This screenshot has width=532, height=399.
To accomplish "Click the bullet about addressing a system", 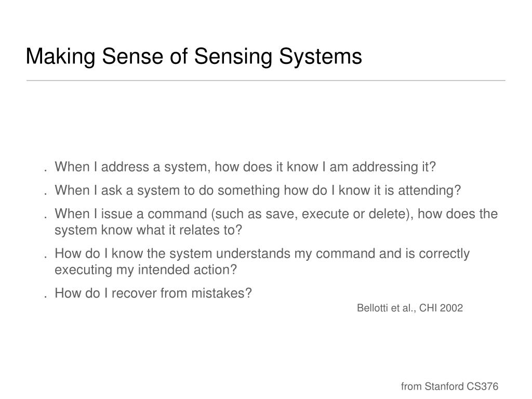I will pos(245,167).
